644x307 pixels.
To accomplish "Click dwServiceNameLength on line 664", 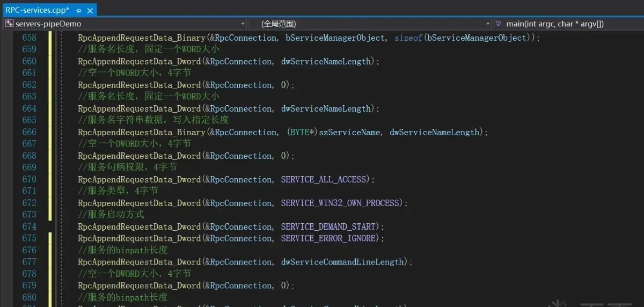I will click(326, 108).
